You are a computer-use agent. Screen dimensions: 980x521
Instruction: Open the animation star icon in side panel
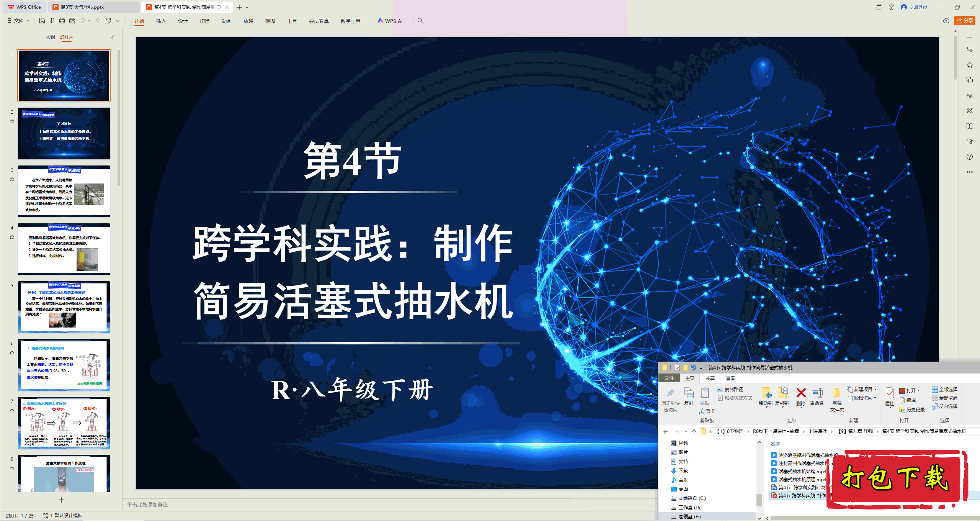(970, 65)
